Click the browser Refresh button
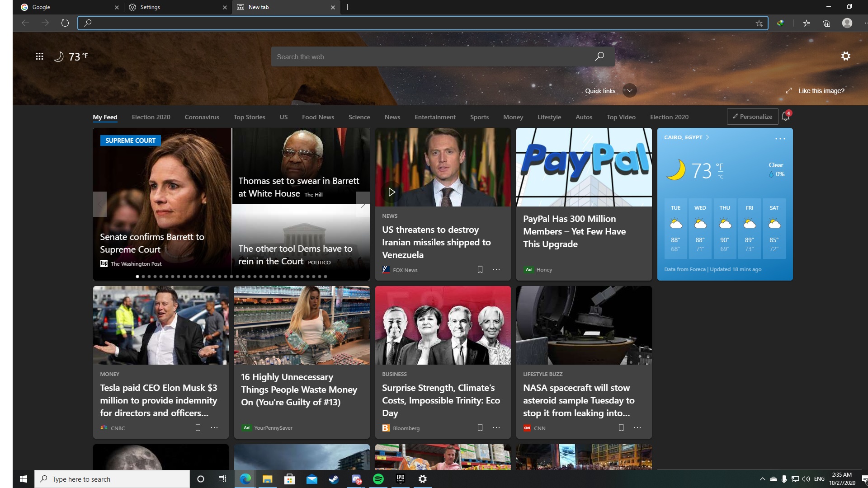 [x=65, y=23]
